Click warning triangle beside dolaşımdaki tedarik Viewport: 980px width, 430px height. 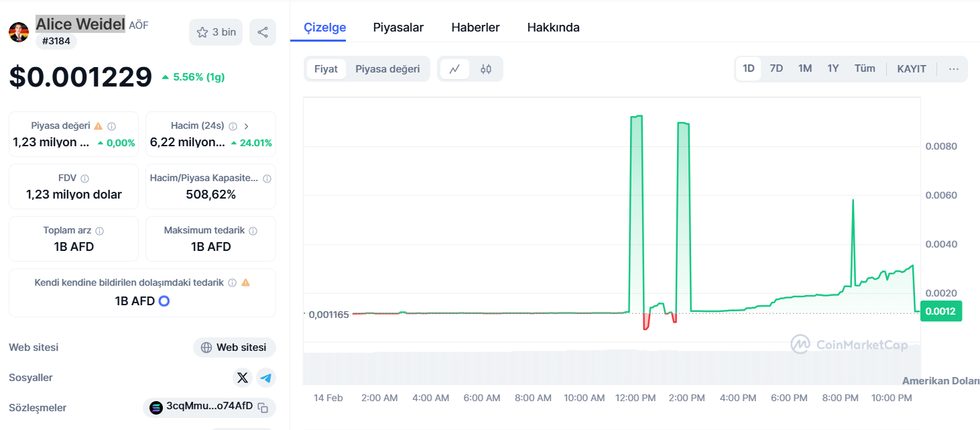click(x=245, y=283)
